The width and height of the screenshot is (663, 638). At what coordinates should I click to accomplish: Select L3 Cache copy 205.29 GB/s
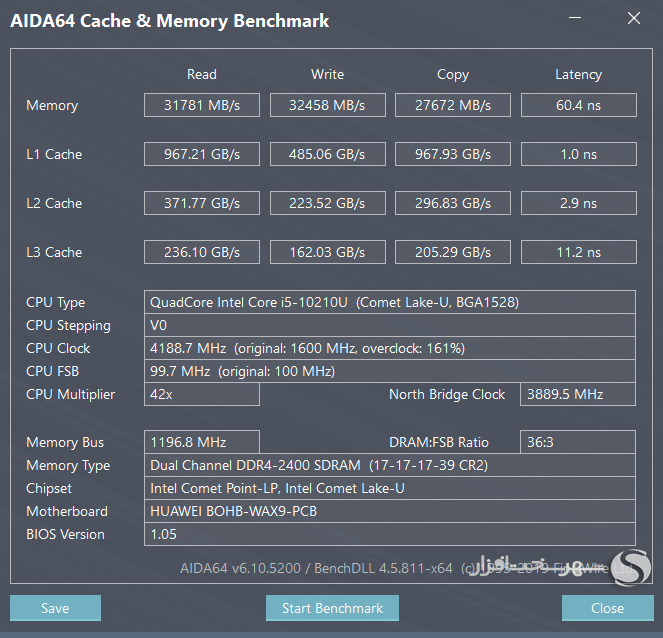(x=453, y=252)
